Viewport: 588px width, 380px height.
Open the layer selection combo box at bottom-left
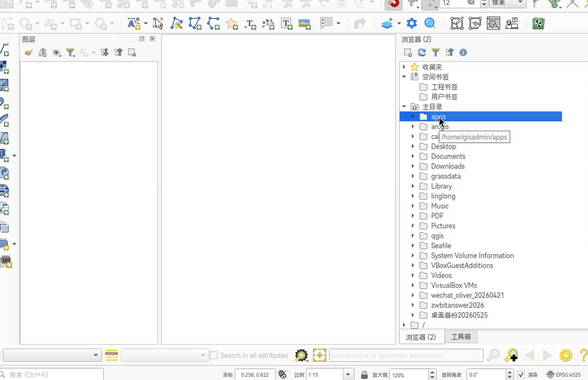[52, 355]
